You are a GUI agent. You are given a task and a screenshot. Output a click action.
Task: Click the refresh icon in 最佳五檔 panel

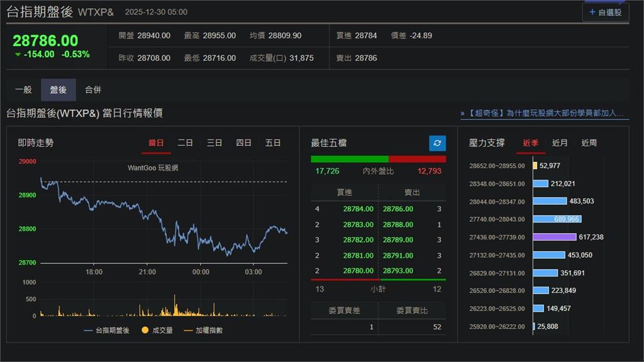pos(437,143)
